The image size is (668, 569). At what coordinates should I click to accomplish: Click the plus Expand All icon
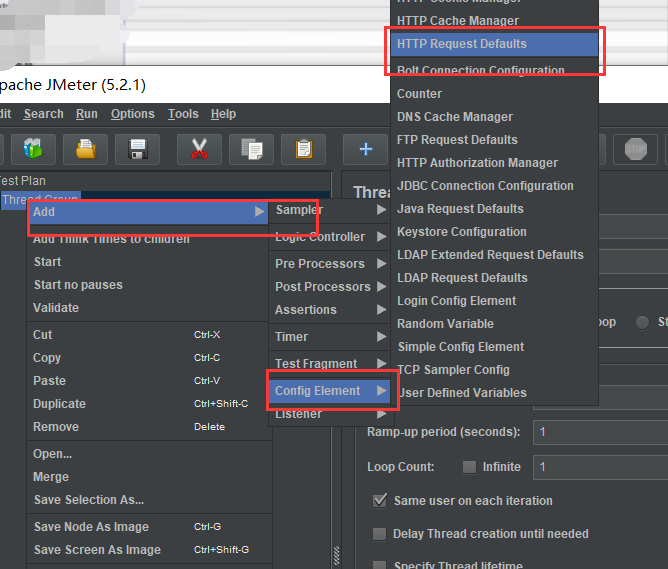[x=366, y=149]
